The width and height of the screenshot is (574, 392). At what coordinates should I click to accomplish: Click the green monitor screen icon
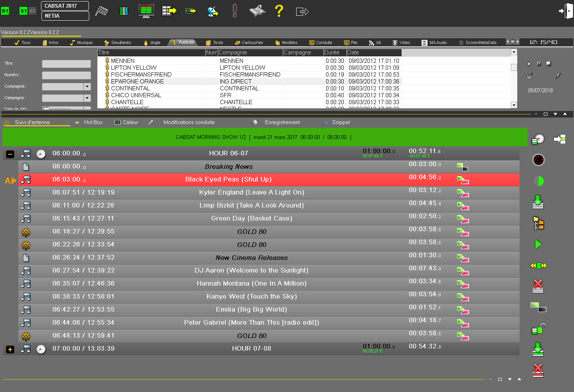coord(146,11)
